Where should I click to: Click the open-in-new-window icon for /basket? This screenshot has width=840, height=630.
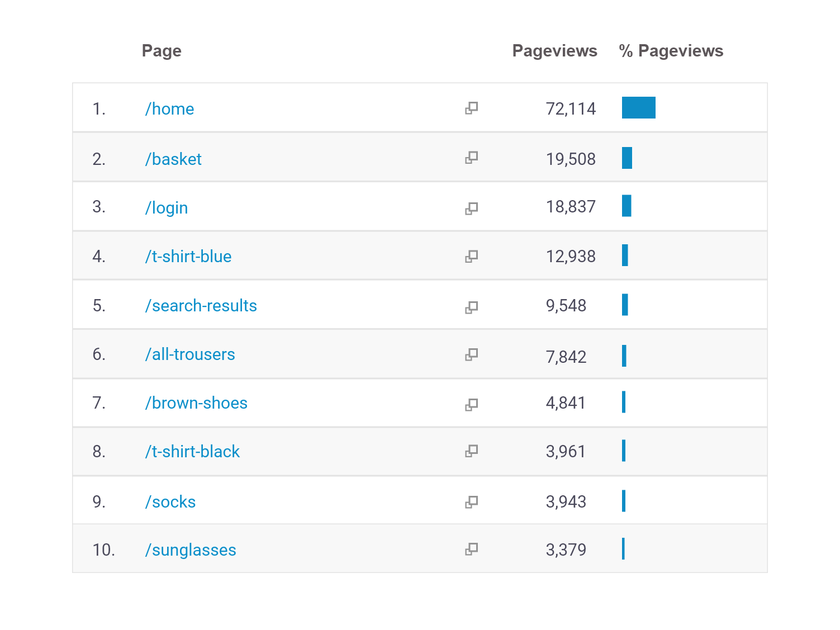[472, 158]
